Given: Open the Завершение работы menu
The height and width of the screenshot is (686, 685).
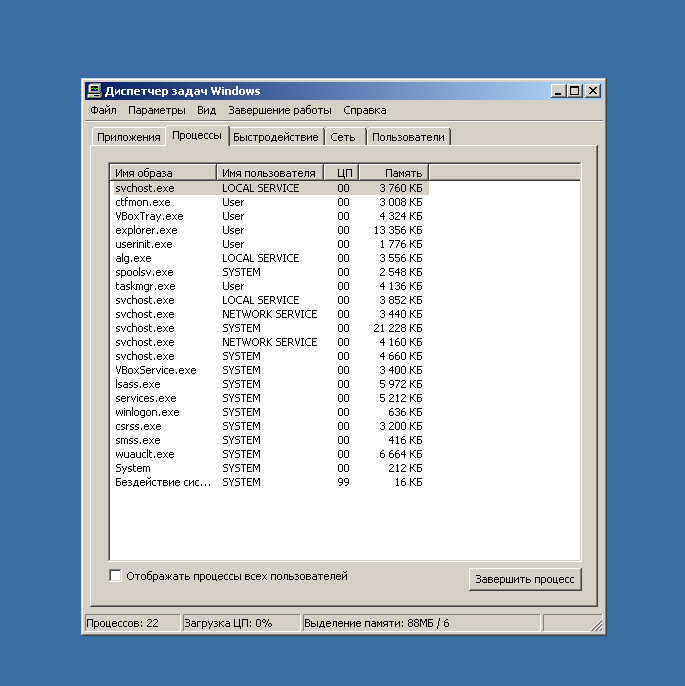Looking at the screenshot, I should pyautogui.click(x=280, y=110).
